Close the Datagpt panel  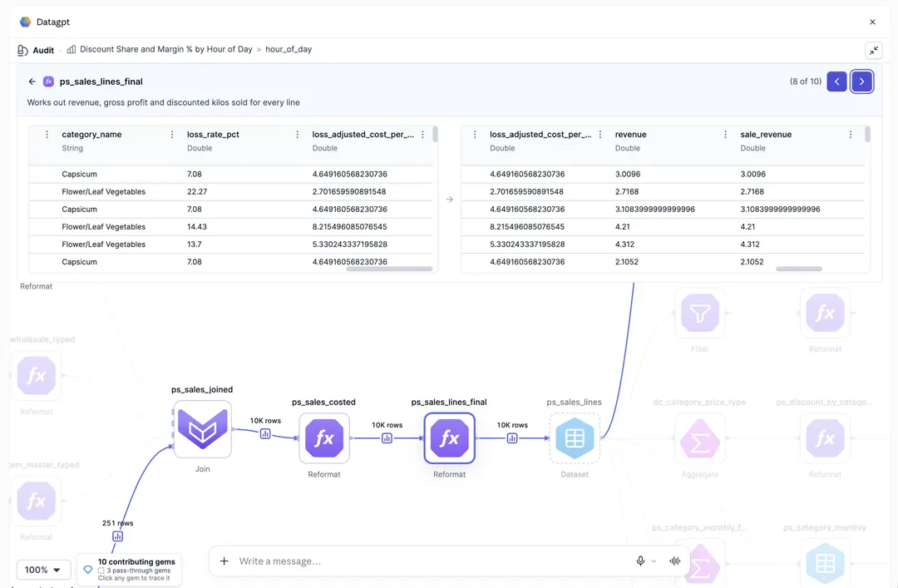tap(872, 22)
